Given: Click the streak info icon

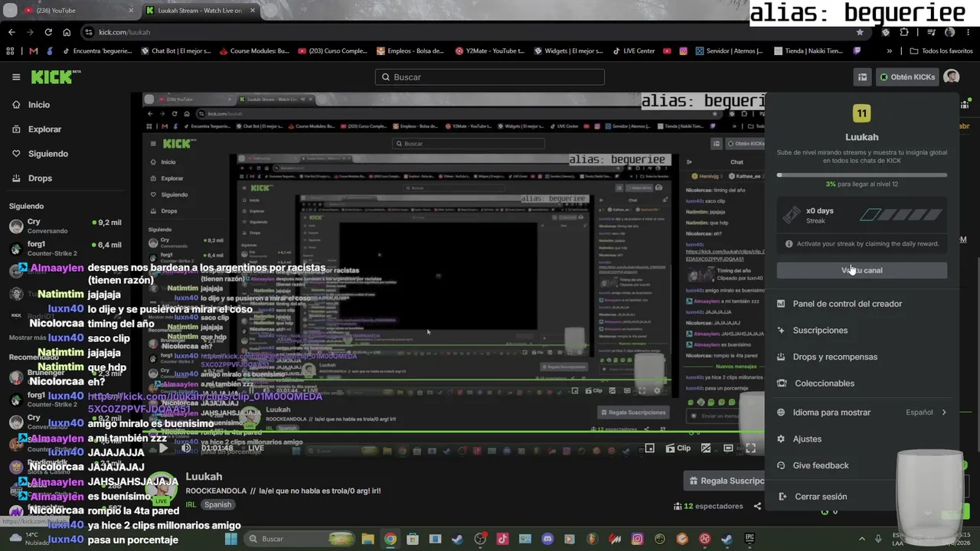Looking at the screenshot, I should tap(789, 244).
